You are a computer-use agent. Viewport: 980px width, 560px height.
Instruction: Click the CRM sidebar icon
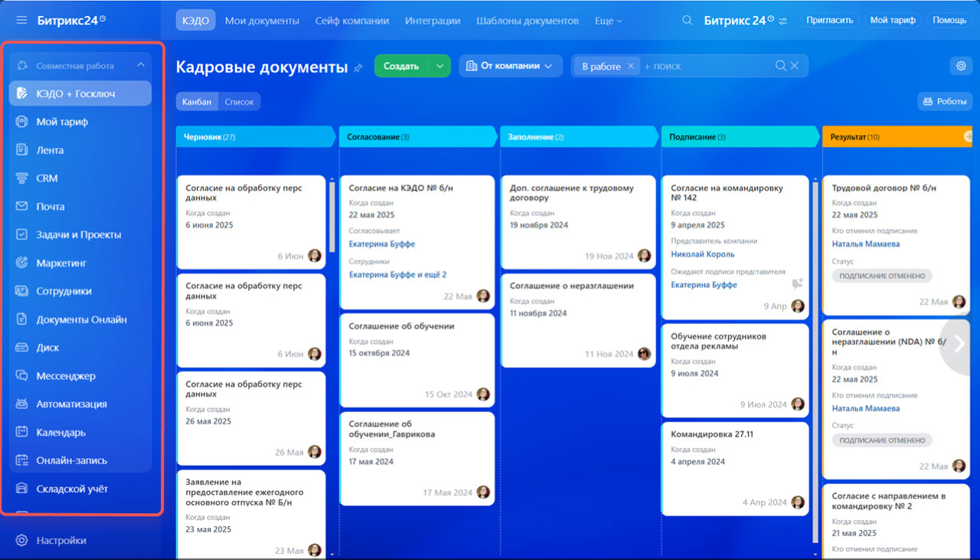(x=22, y=178)
